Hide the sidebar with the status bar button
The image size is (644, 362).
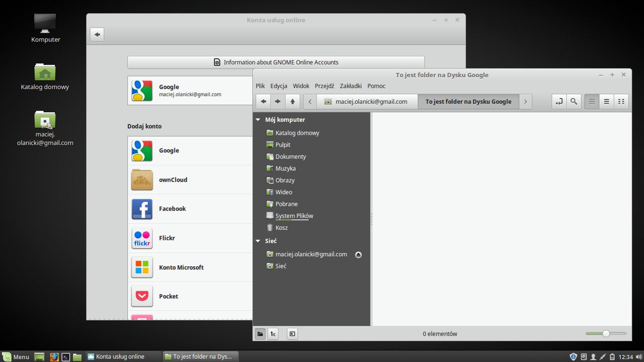[x=292, y=333]
